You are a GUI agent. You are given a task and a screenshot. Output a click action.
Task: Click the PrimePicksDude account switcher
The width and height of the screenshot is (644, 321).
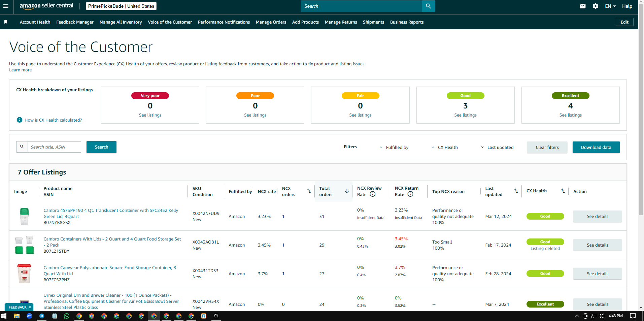(x=121, y=6)
